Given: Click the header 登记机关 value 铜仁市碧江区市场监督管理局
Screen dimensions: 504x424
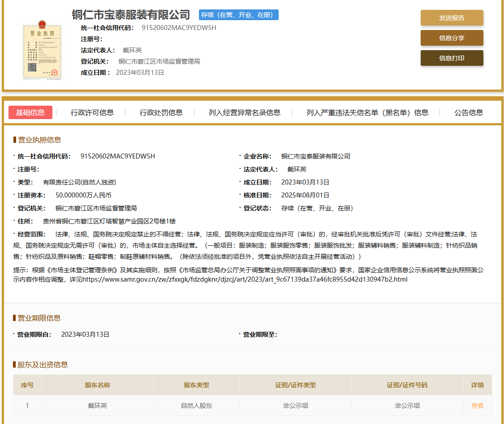Looking at the screenshot, I should pyautogui.click(x=159, y=61).
